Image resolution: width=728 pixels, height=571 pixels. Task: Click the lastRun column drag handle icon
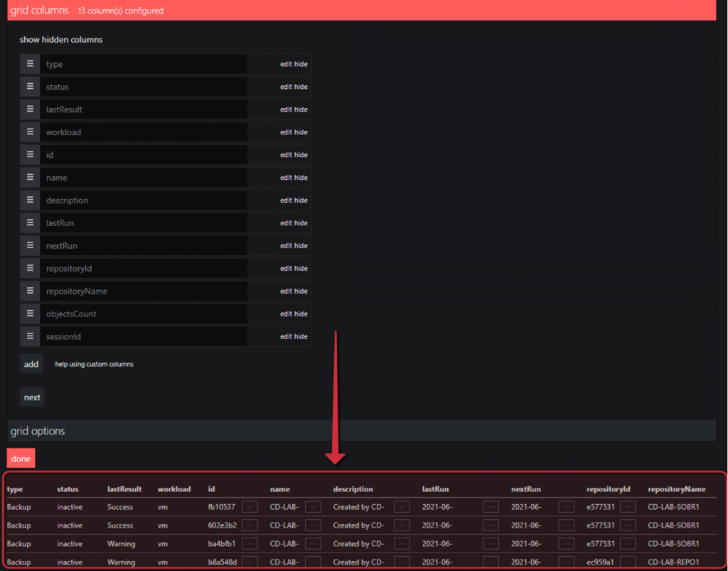28,223
